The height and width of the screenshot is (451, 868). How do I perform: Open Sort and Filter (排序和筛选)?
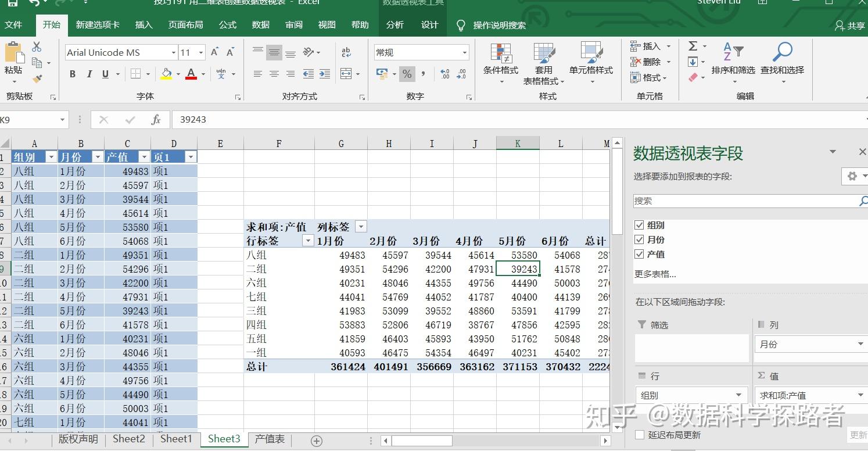tap(733, 63)
